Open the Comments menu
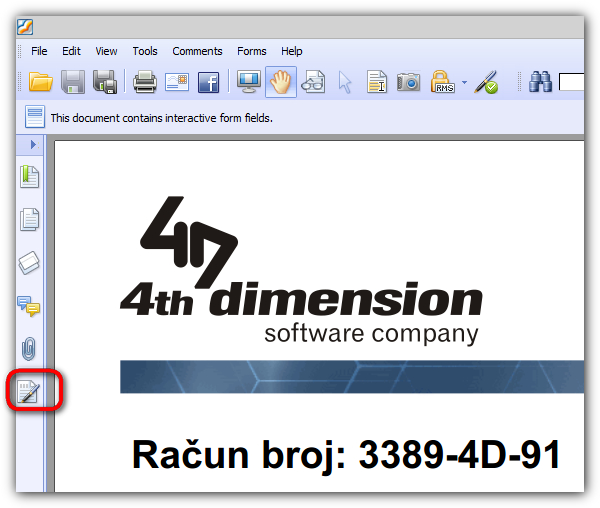Screen dimensions: 600x508 click(197, 51)
